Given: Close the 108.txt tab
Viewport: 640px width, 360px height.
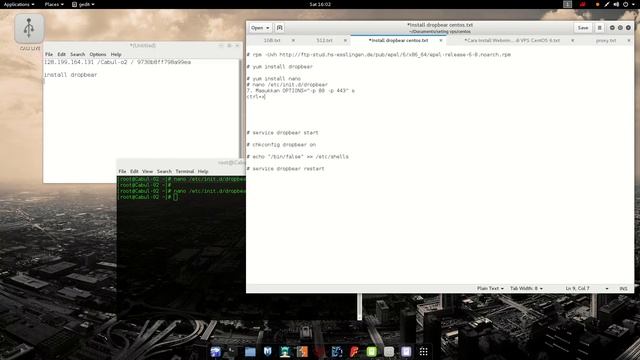Looking at the screenshot, I should [293, 40].
